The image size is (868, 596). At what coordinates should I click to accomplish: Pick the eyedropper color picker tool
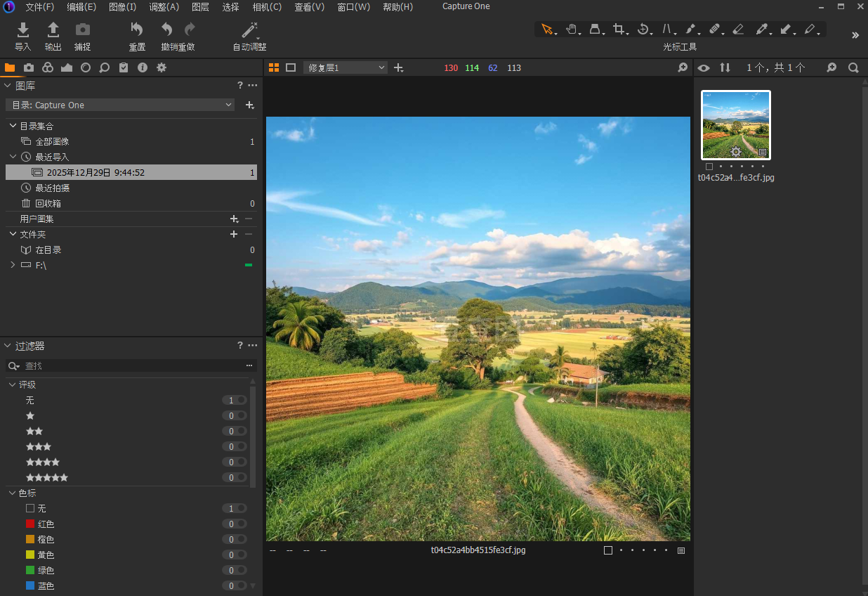761,30
